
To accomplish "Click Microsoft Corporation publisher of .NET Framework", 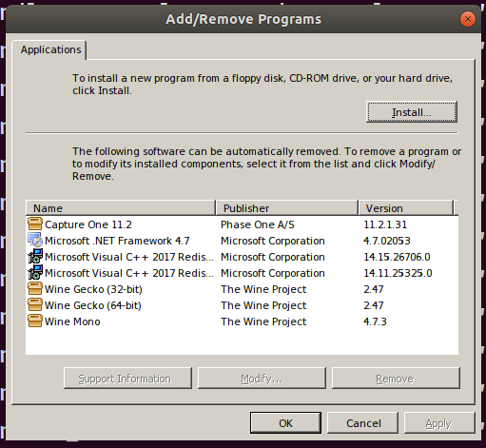I will 273,241.
